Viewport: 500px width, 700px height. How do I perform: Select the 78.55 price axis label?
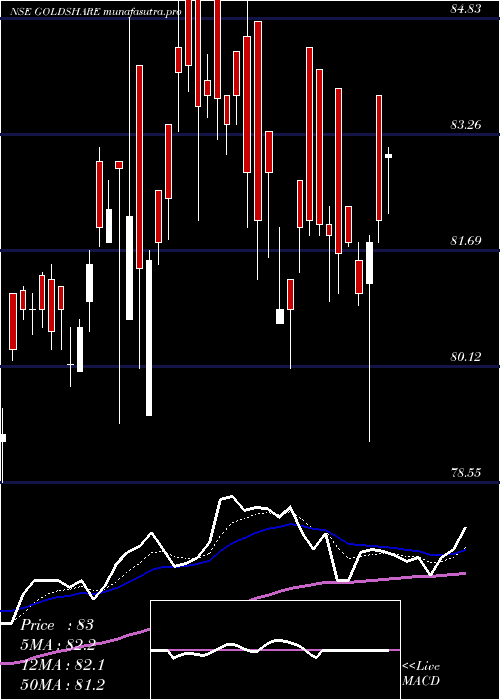coord(466,473)
